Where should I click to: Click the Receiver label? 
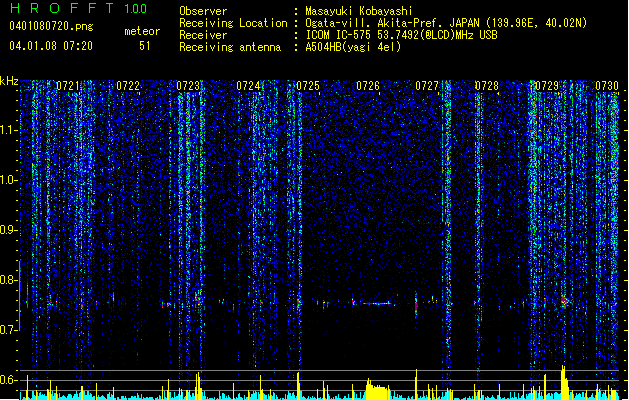tap(203, 35)
